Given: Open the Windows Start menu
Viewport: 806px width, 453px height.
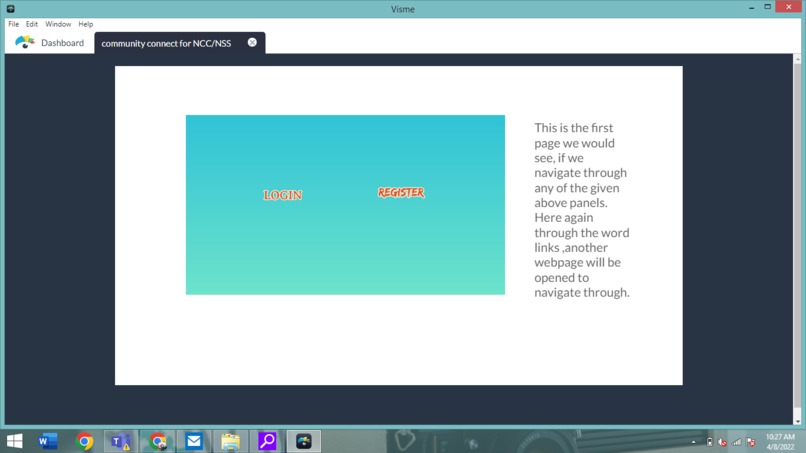Looking at the screenshot, I should point(14,441).
